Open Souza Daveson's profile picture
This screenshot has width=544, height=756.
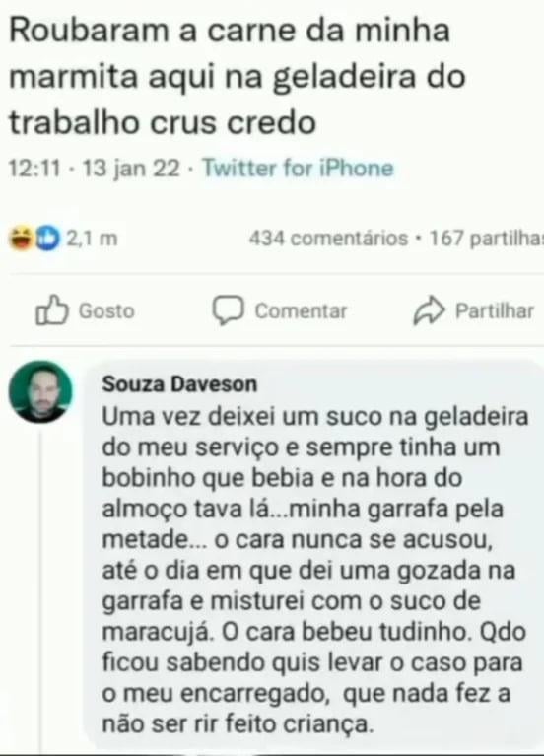click(x=40, y=391)
